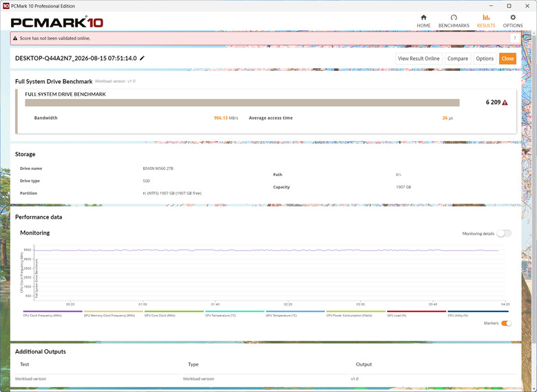Click the PCMark 10 app icon in title bar
The image size is (537, 392).
click(6, 6)
